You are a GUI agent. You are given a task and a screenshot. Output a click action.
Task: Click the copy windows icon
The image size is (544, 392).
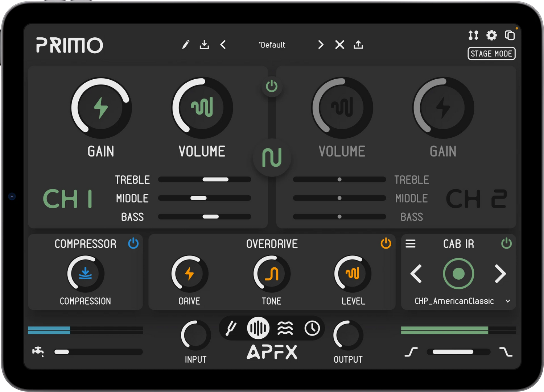tap(510, 35)
